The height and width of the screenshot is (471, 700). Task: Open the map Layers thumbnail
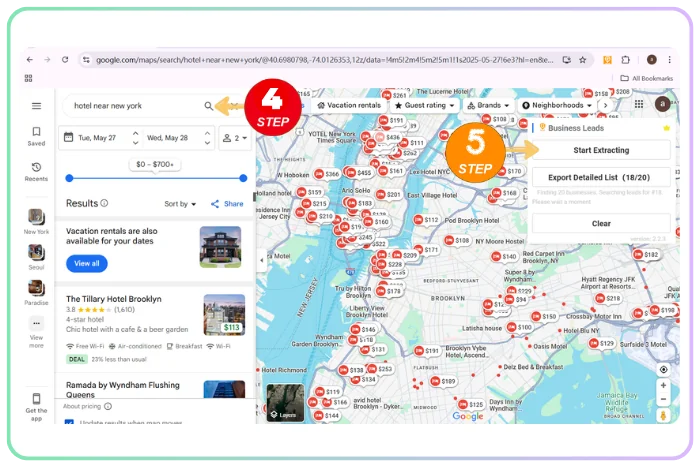click(285, 402)
